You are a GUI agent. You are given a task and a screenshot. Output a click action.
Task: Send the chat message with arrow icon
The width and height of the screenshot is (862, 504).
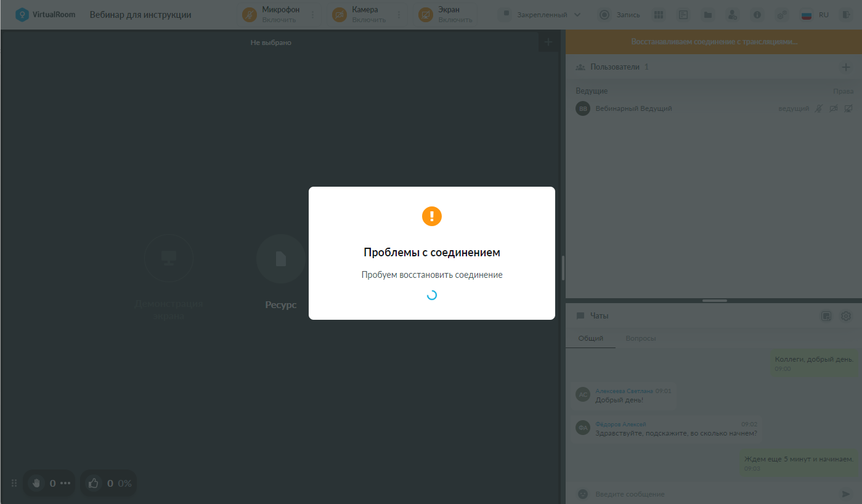click(846, 494)
